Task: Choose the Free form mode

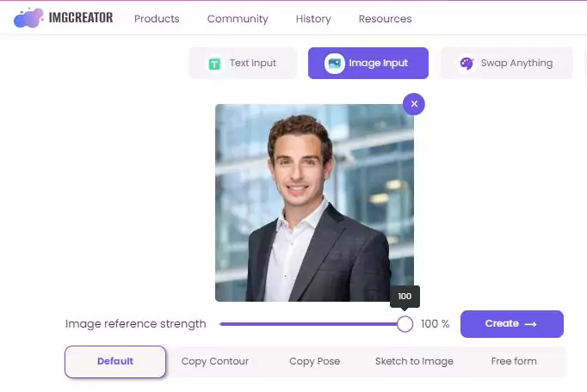Action: [514, 361]
